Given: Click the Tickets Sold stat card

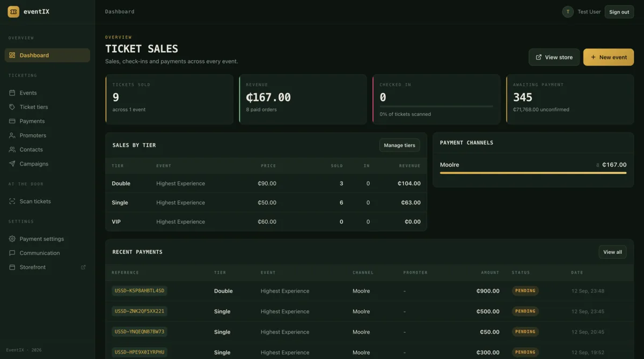Looking at the screenshot, I should click(170, 99).
